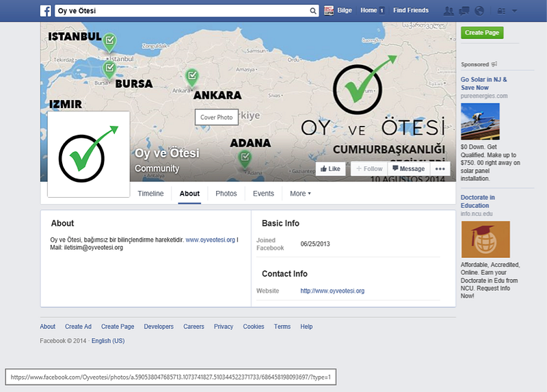The width and height of the screenshot is (547, 392).
Task: Open the privacy shortcuts lock icon
Action: [501, 11]
